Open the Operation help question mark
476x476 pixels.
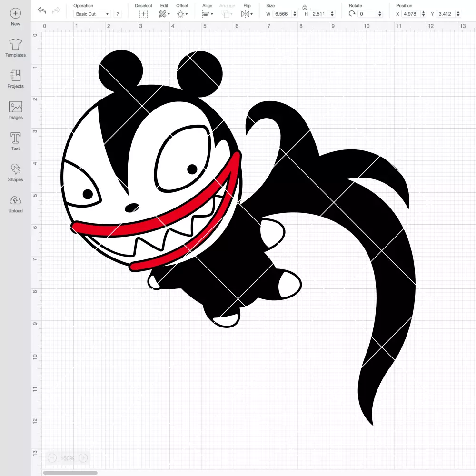coord(118,14)
